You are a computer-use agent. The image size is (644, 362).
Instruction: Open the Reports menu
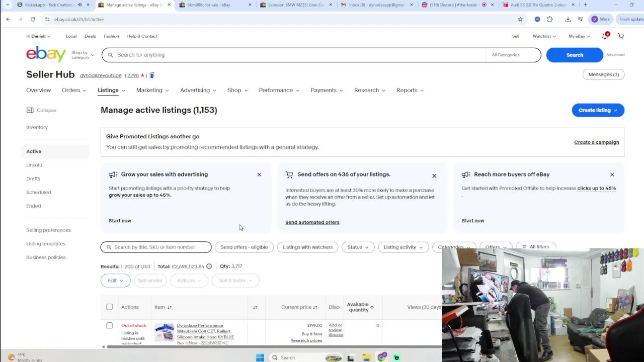coord(410,90)
